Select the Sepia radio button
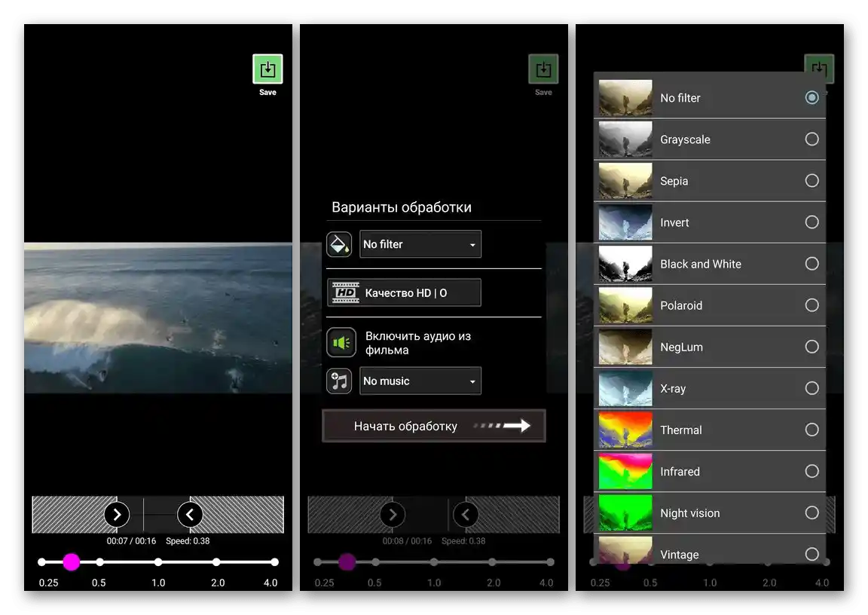 (x=811, y=180)
